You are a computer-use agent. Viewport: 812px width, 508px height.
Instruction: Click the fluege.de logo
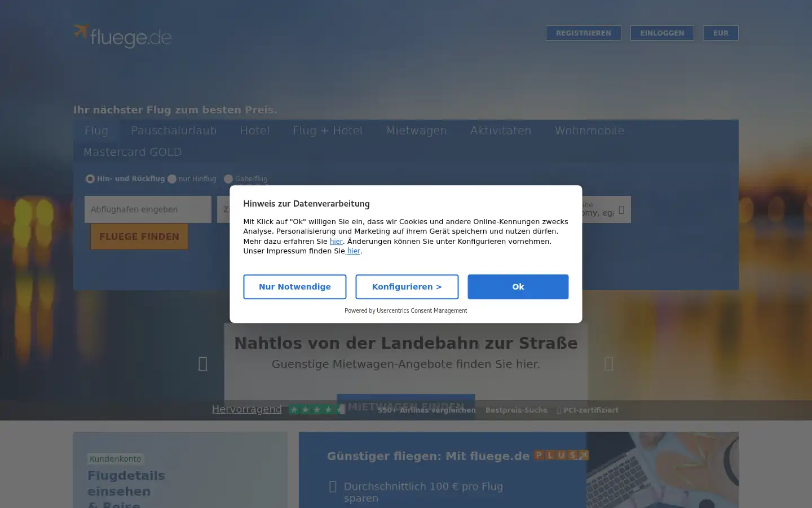pos(122,36)
